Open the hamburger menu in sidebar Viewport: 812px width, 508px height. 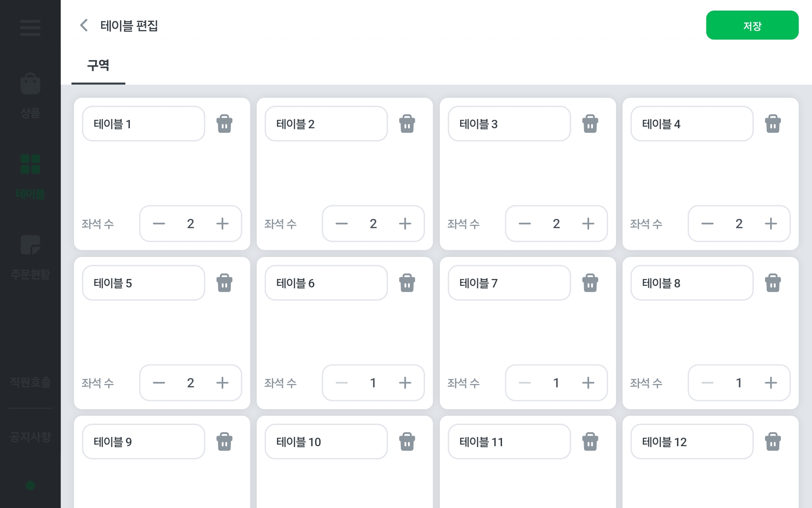coord(30,28)
